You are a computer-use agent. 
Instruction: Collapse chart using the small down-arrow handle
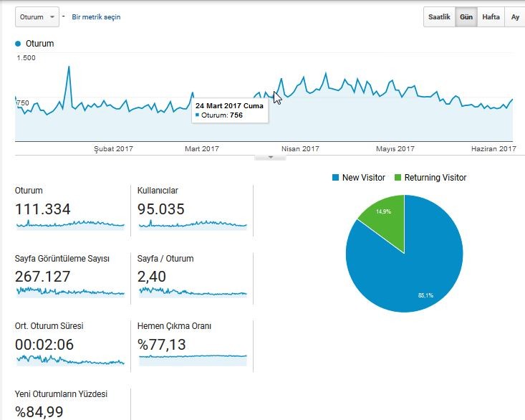271,157
